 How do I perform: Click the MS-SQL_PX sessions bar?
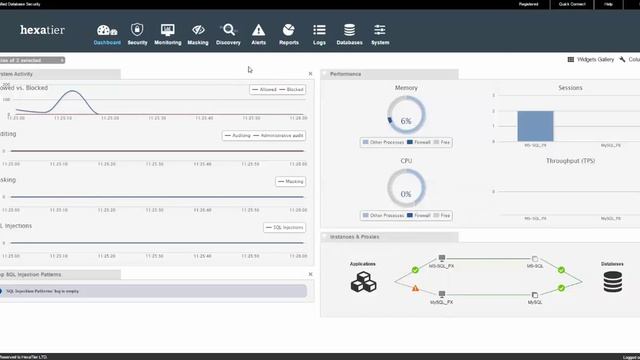[535, 126]
